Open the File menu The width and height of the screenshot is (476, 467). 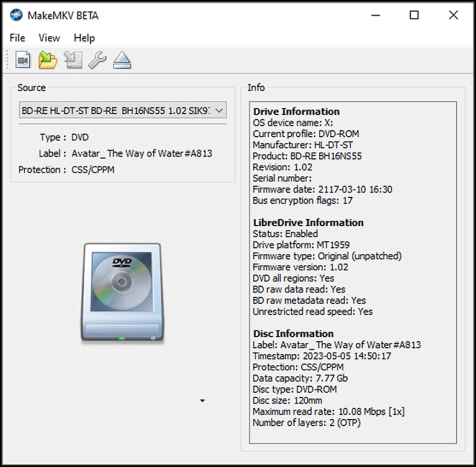(x=17, y=38)
